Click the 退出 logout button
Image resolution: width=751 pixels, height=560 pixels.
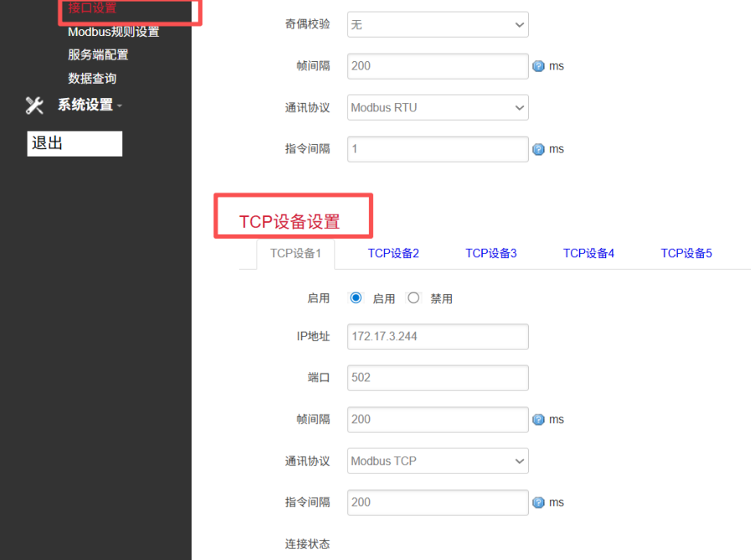click(x=74, y=143)
